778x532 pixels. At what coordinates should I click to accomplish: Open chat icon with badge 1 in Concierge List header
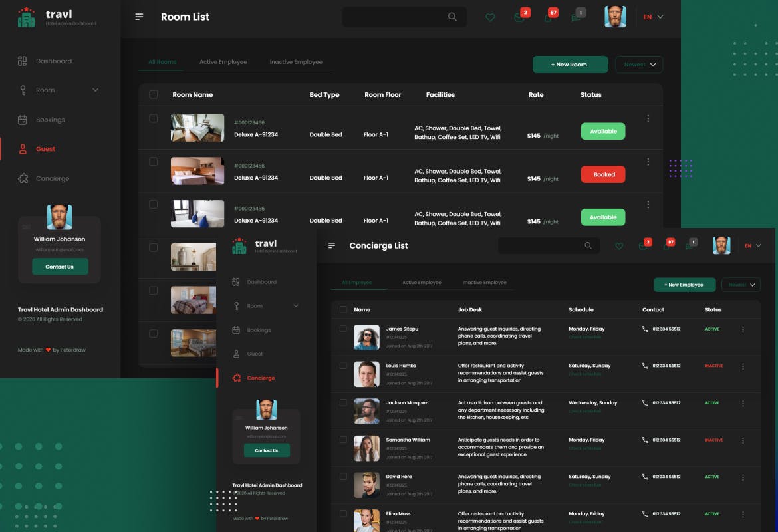689,247
